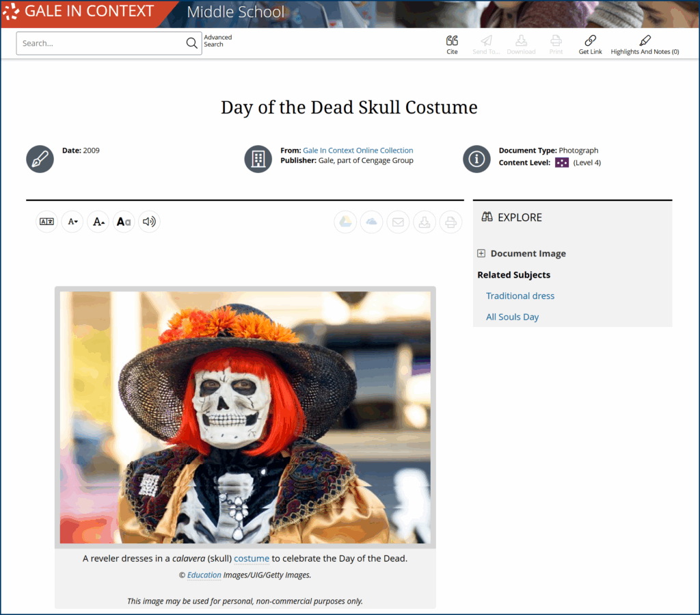The height and width of the screenshot is (615, 700).
Task: Expand the Document Image section
Action: click(481, 254)
